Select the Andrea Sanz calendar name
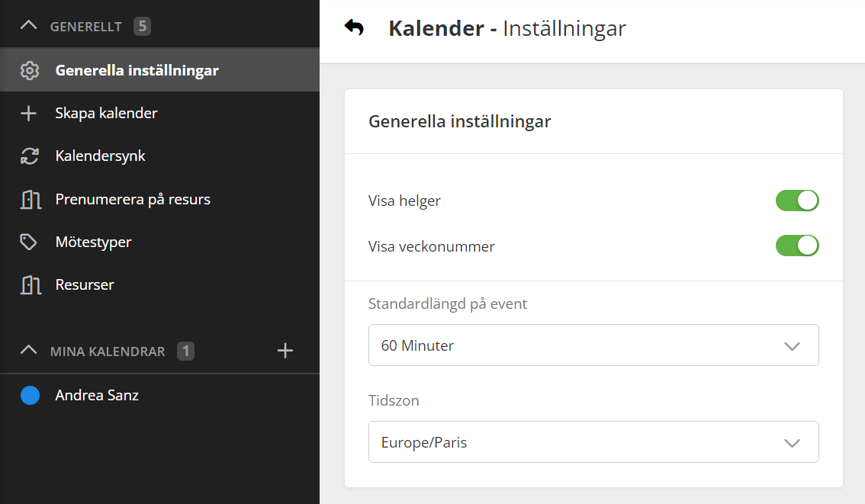 (97, 396)
